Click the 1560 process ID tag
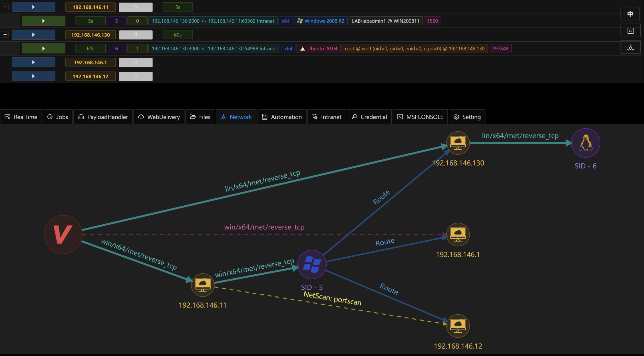Viewport: 644px width, 356px height. 432,21
